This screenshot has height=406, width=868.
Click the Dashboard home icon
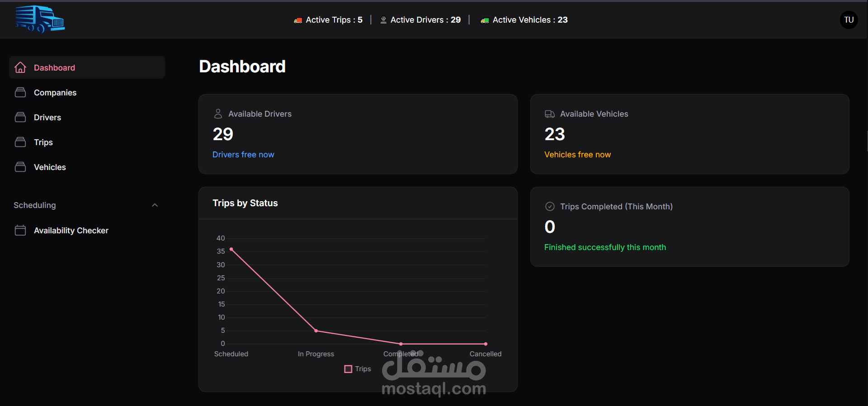point(20,67)
